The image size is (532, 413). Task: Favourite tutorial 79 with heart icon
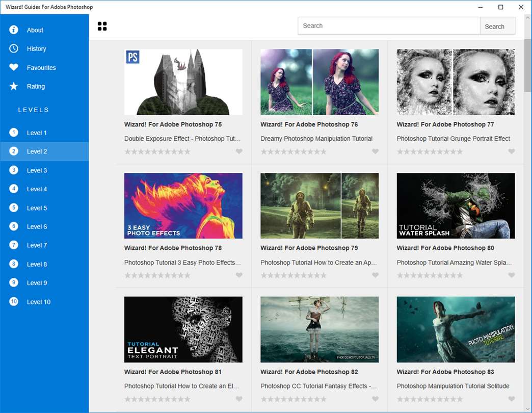(x=375, y=275)
